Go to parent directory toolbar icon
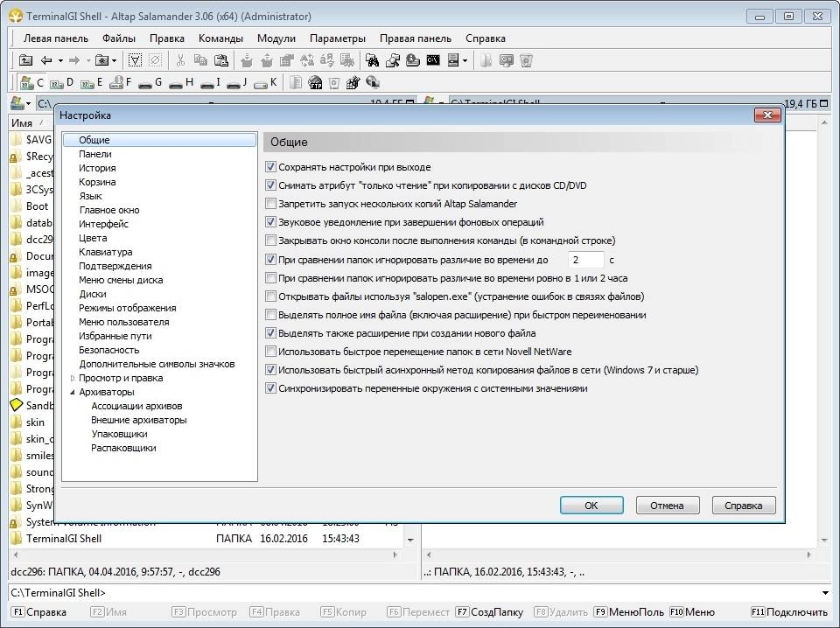Image resolution: width=840 pixels, height=628 pixels. (25, 60)
